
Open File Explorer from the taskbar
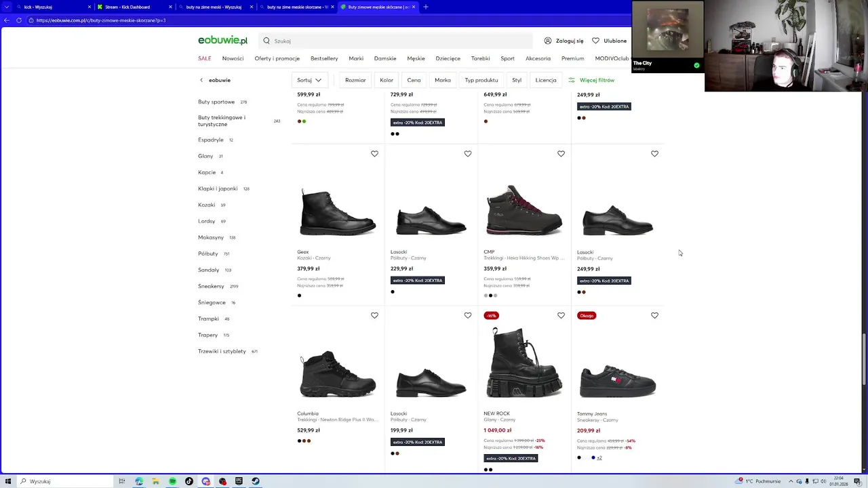point(156,481)
